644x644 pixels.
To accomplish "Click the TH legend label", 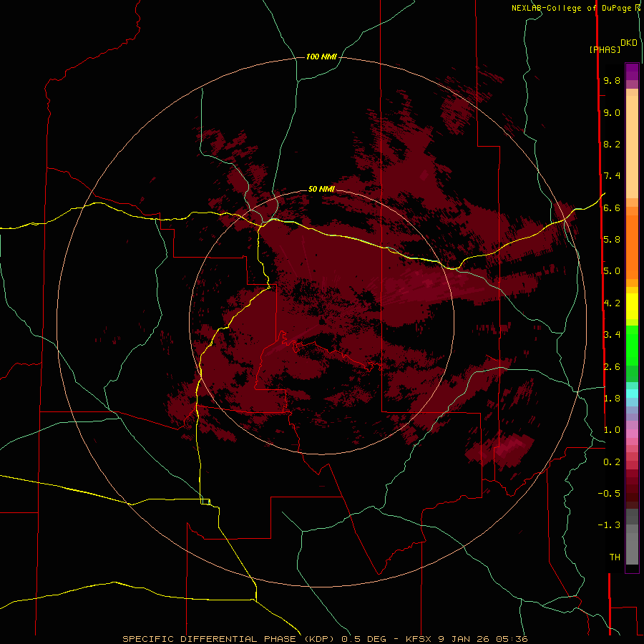I will (x=615, y=557).
